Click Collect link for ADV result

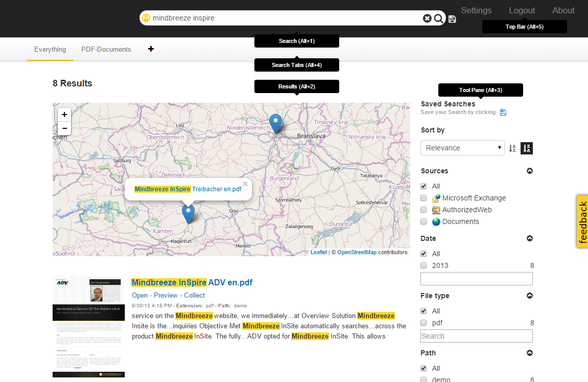(194, 295)
